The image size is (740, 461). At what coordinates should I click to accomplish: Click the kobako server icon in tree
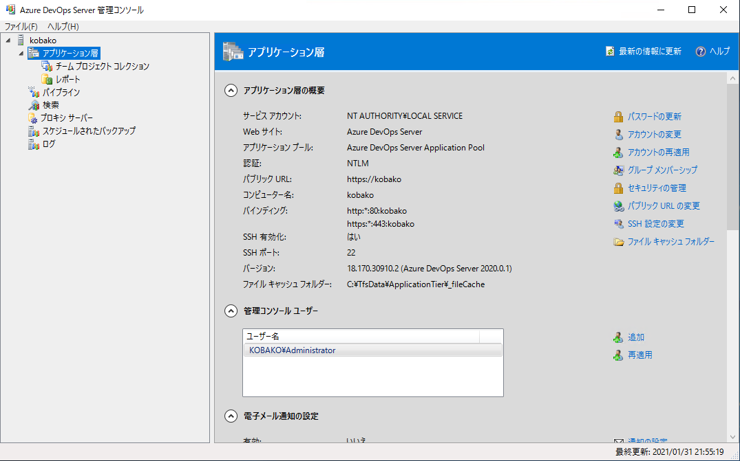click(x=21, y=40)
